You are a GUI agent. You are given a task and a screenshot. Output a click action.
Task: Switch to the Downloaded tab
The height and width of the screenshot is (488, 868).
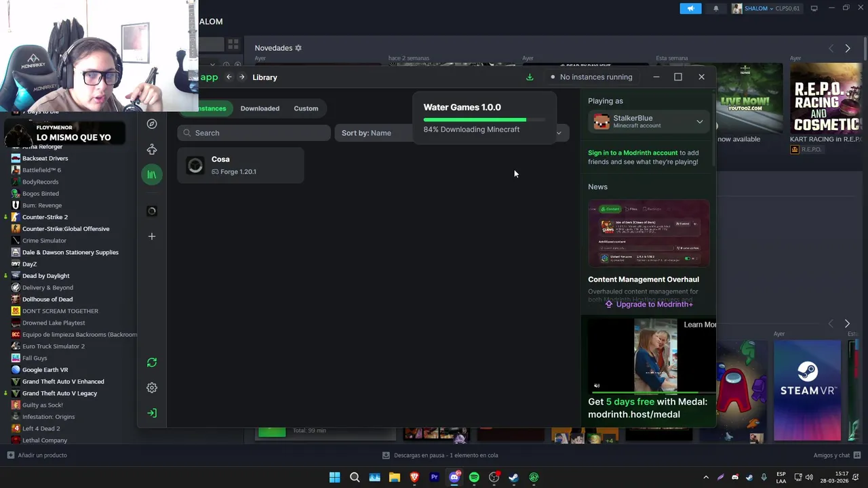coord(260,108)
